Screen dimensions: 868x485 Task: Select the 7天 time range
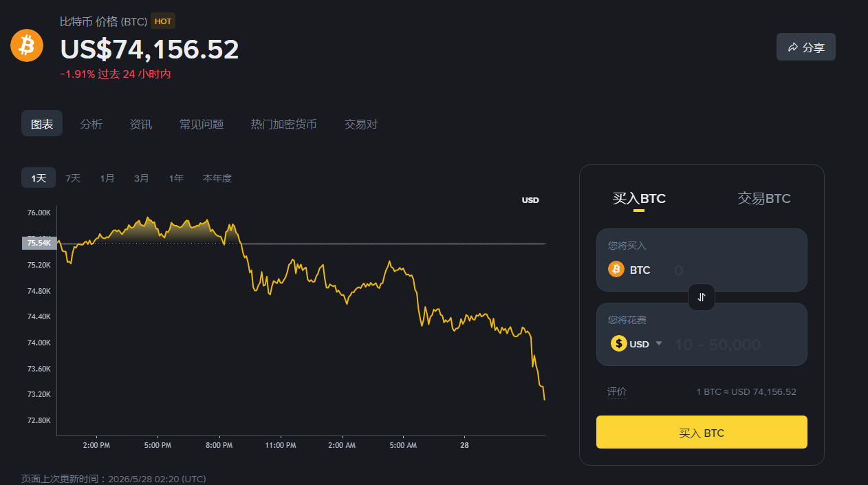73,178
